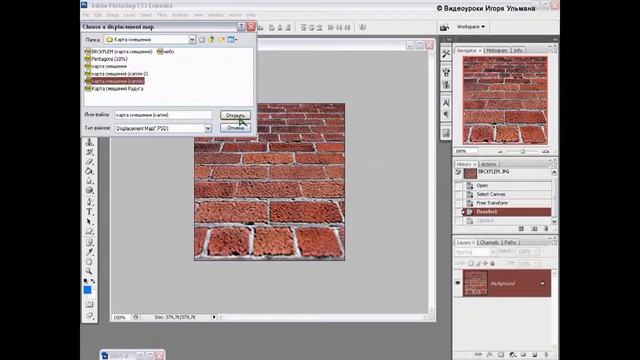
Task: Click the document zoom 100% field
Action: pos(120,317)
